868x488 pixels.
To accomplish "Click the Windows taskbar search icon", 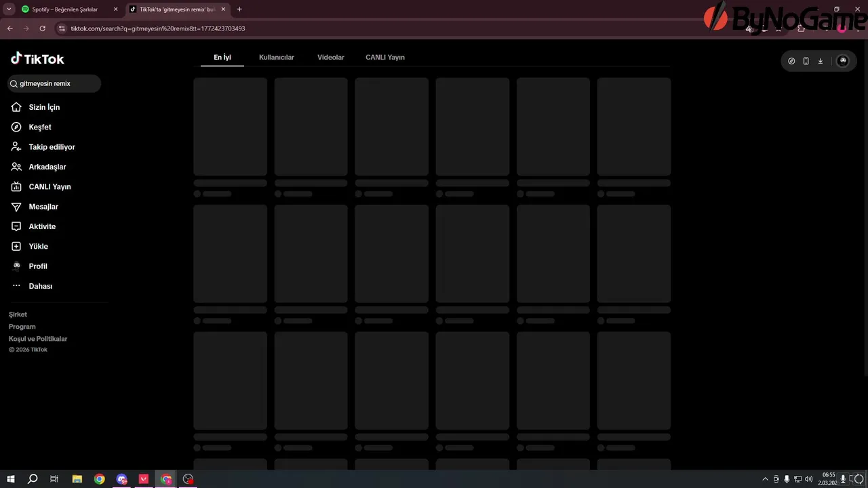I will coord(33,479).
